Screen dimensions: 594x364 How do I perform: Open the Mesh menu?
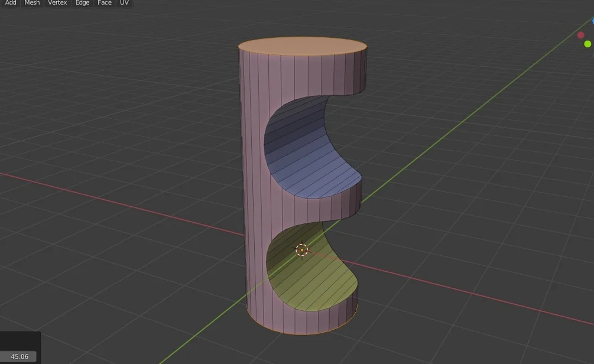coord(32,3)
